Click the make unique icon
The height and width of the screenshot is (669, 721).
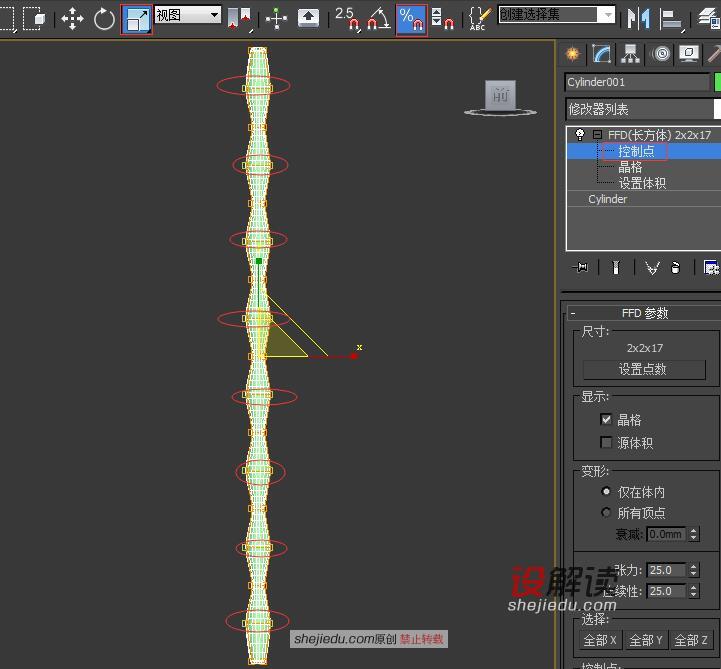pos(652,267)
